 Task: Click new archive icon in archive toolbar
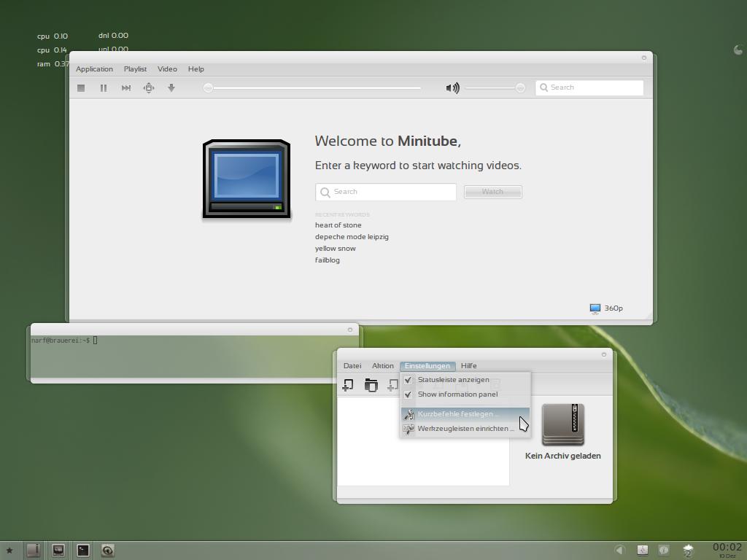(348, 385)
